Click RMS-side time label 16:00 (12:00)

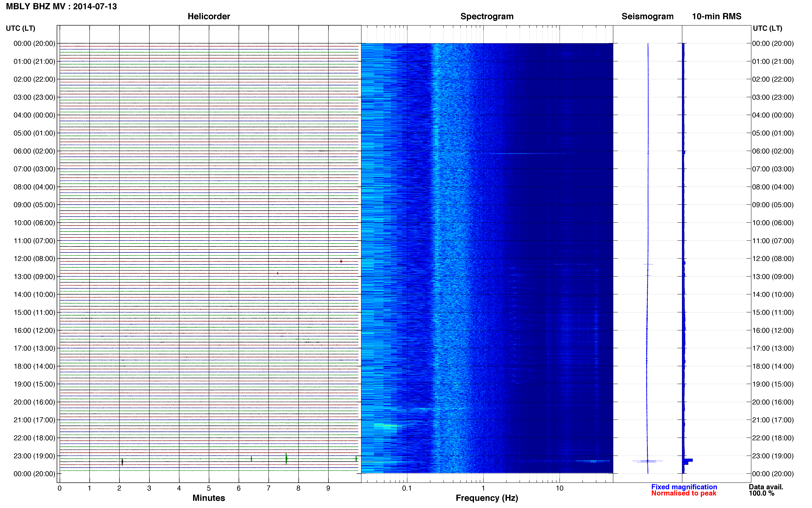pyautogui.click(x=773, y=330)
